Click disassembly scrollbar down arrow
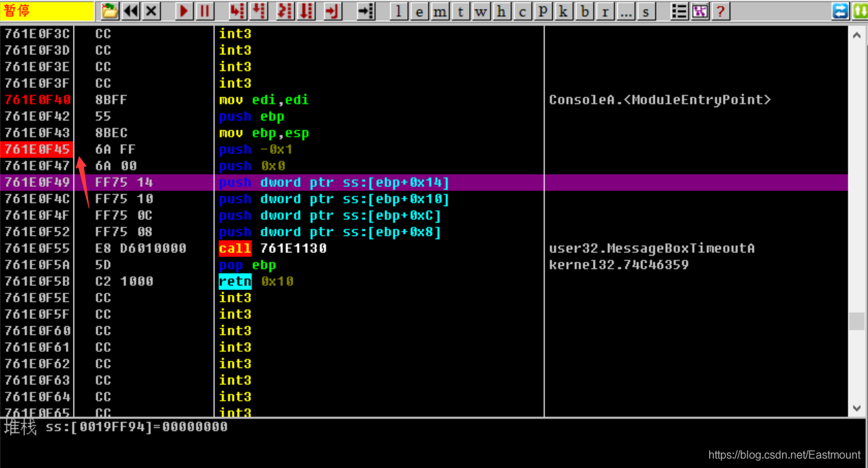Screen dimensions: 868x468 click(856, 408)
